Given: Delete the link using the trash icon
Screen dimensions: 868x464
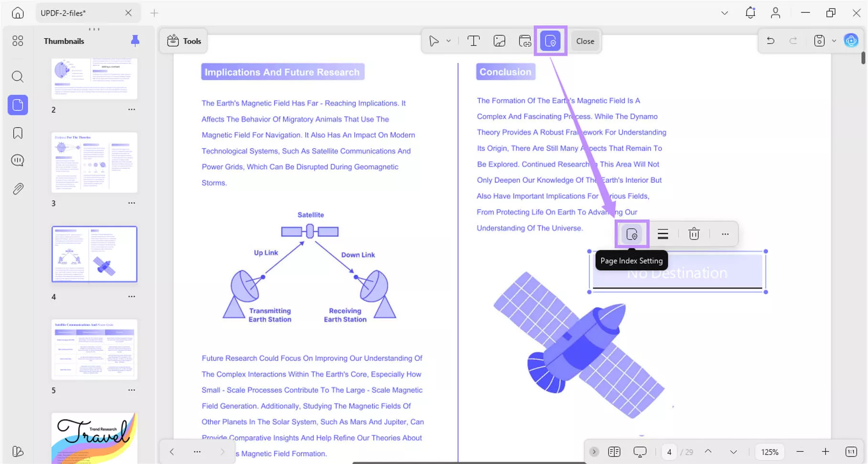Looking at the screenshot, I should 694,234.
